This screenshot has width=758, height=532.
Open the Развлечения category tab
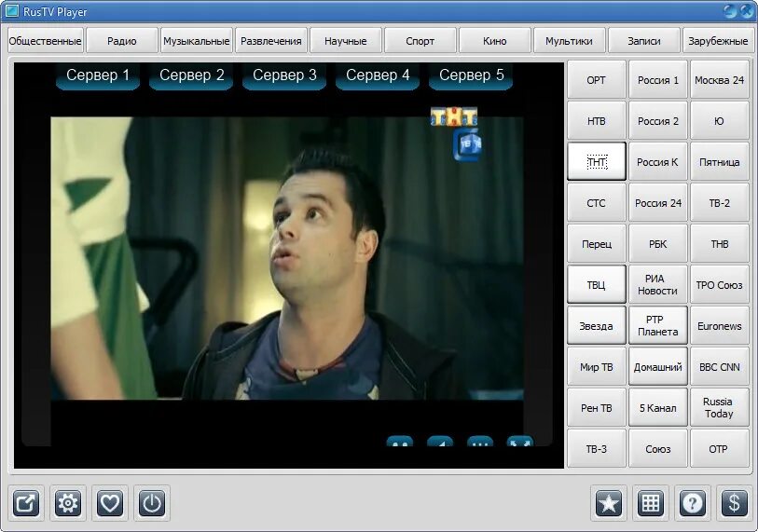click(271, 41)
